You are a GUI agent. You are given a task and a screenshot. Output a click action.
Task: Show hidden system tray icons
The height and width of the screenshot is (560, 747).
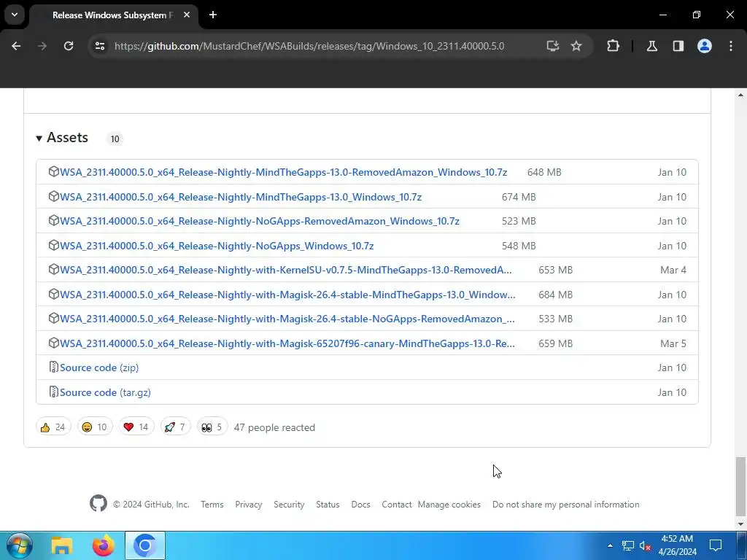click(x=610, y=545)
